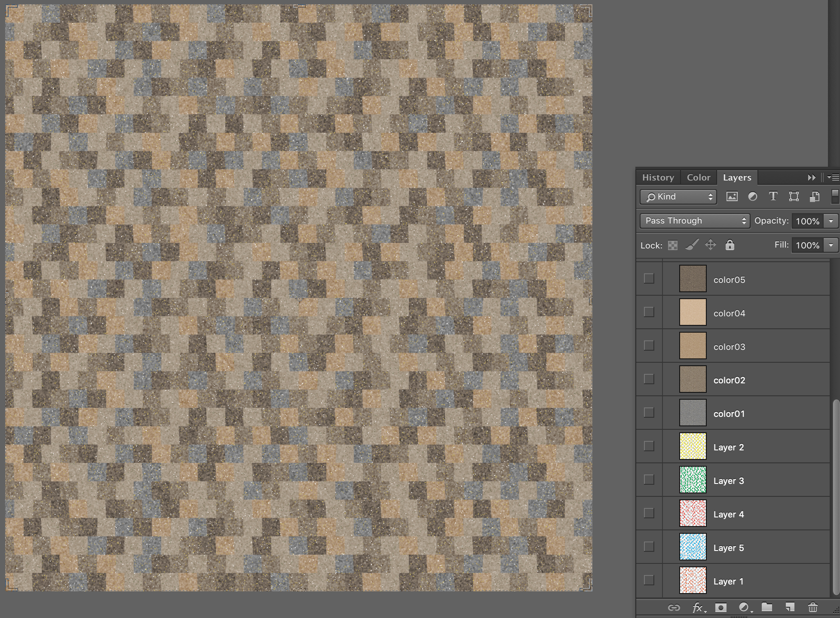Select the color03 layer thumbnail
The height and width of the screenshot is (618, 840).
click(x=693, y=346)
